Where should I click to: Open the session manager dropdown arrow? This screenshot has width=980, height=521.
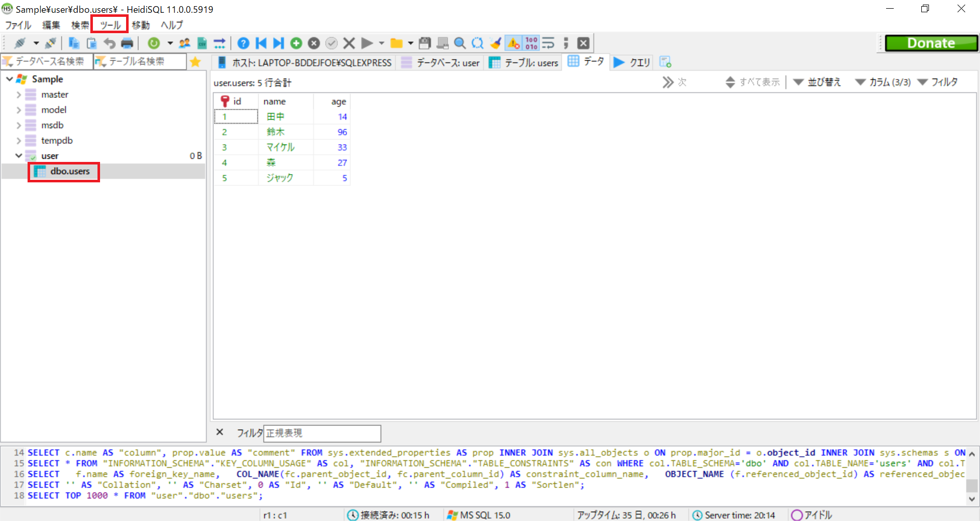pos(36,43)
